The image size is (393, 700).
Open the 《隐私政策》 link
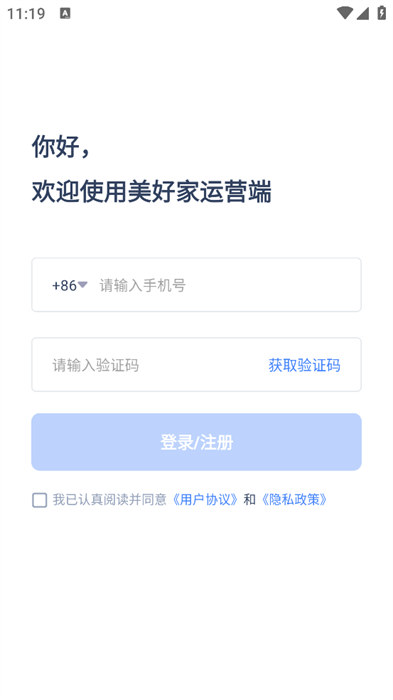[x=294, y=500]
